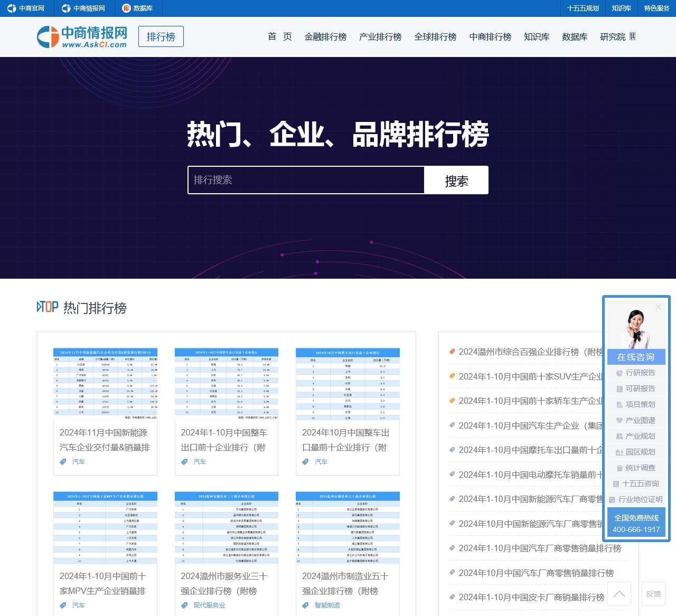This screenshot has height=616, width=676.
Task: Click 现代服务业 tag link
Action: [x=209, y=605]
